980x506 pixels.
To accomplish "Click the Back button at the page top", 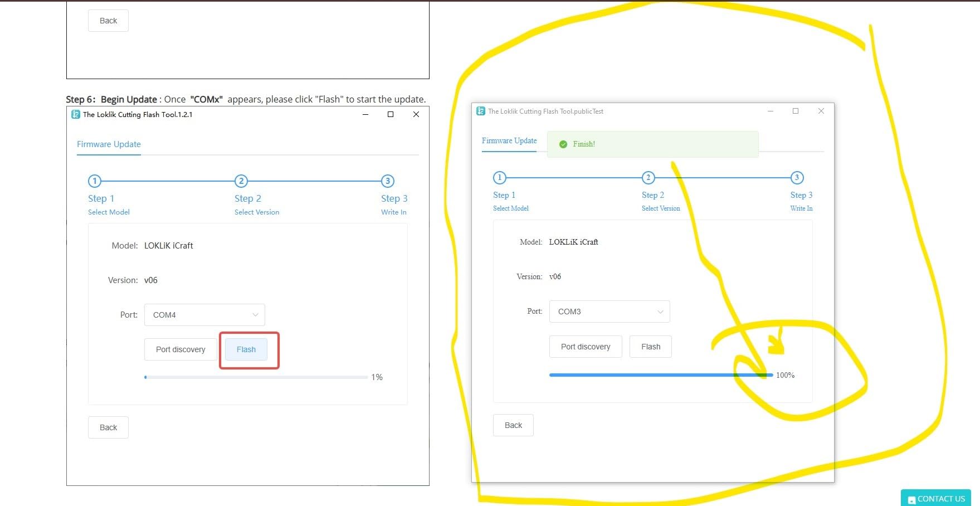I will pos(108,21).
